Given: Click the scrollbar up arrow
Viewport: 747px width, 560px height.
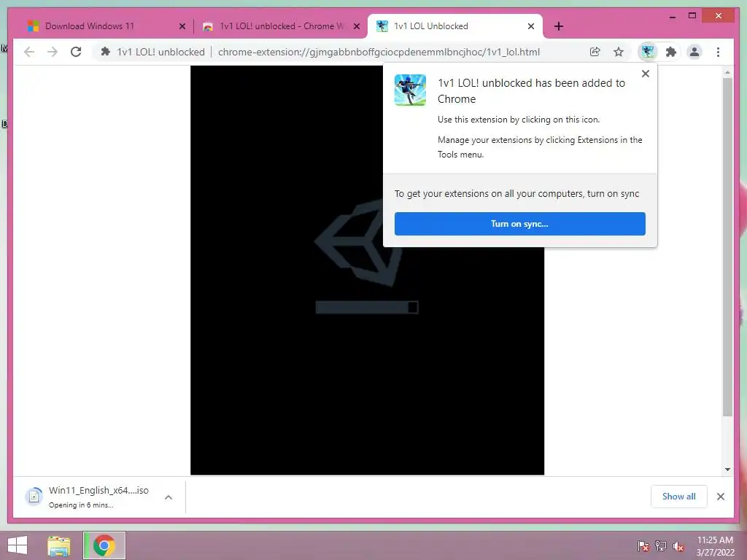Looking at the screenshot, I should pos(727,72).
